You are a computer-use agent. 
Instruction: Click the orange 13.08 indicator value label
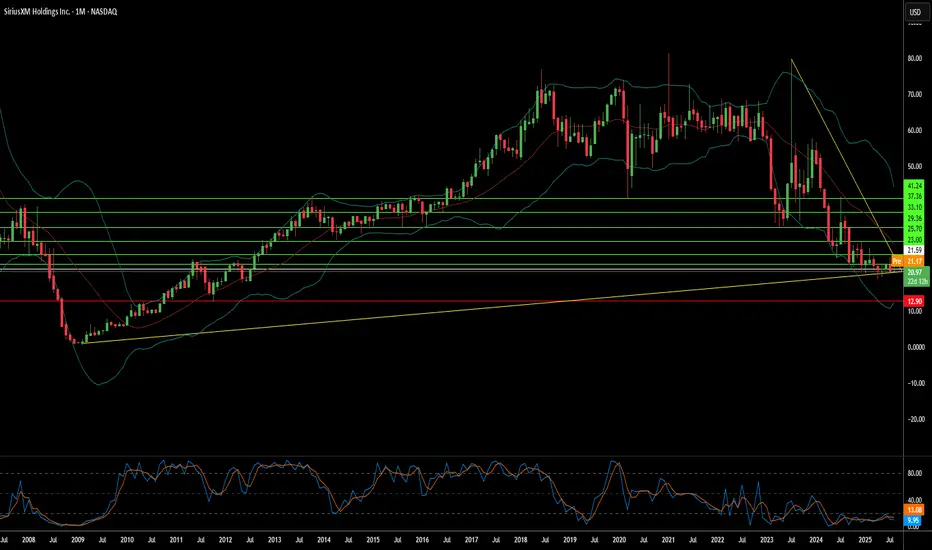[913, 510]
